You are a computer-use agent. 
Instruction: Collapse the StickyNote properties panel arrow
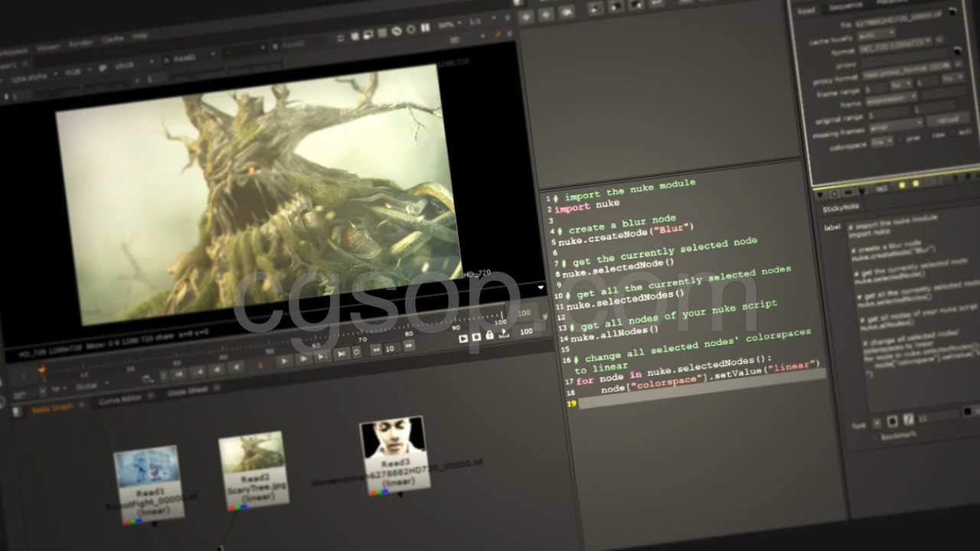[x=819, y=195]
